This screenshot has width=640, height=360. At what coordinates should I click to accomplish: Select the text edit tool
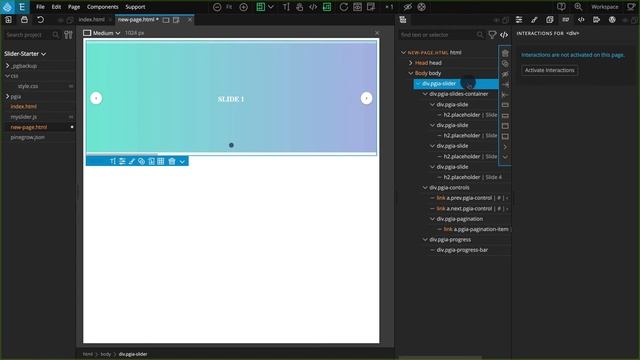(x=286, y=7)
